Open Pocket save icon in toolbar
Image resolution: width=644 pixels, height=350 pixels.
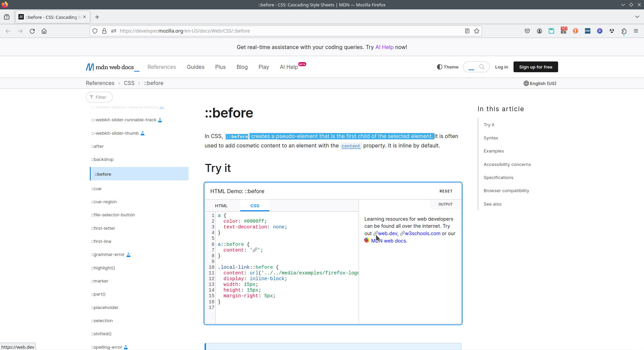pyautogui.click(x=527, y=31)
